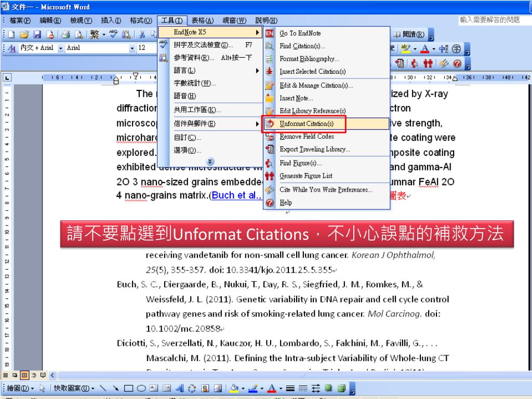This screenshot has height=399, width=532.
Task: Click the 中 Asian layout toolbar icon
Action: [x=444, y=48]
